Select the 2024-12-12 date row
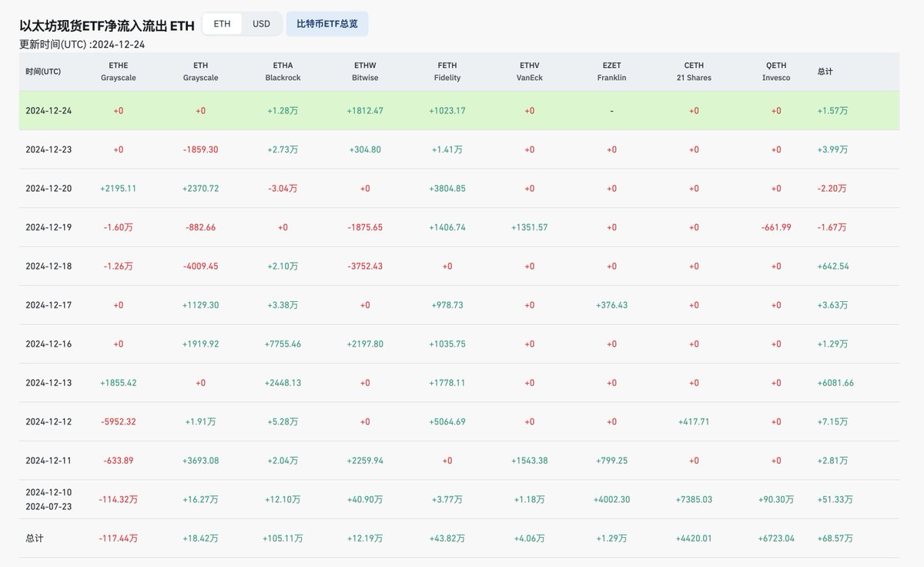The image size is (924, 567). 460,421
